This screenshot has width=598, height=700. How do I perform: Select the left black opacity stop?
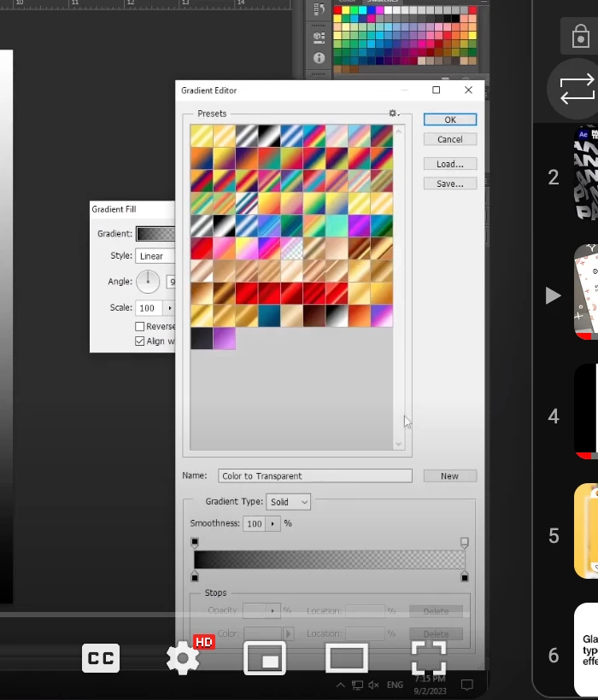[x=195, y=542]
